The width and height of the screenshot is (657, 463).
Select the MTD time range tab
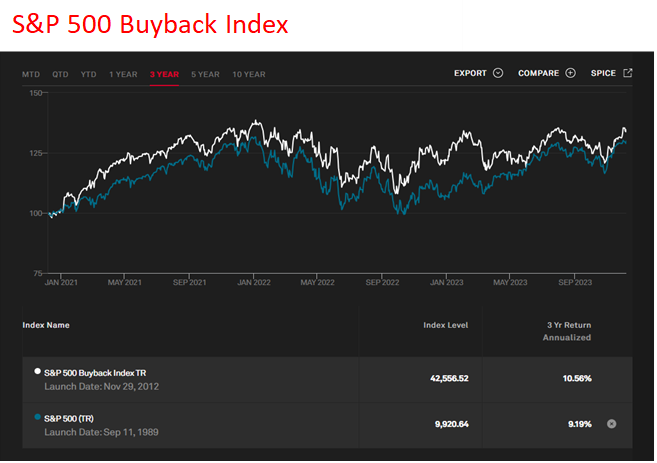[31, 74]
